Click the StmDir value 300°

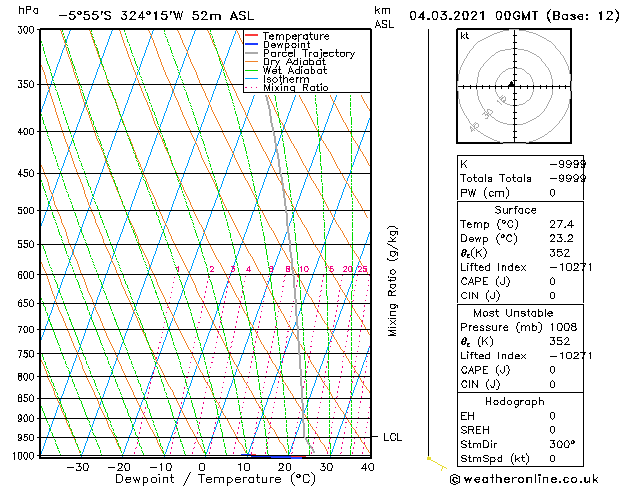coord(562,444)
